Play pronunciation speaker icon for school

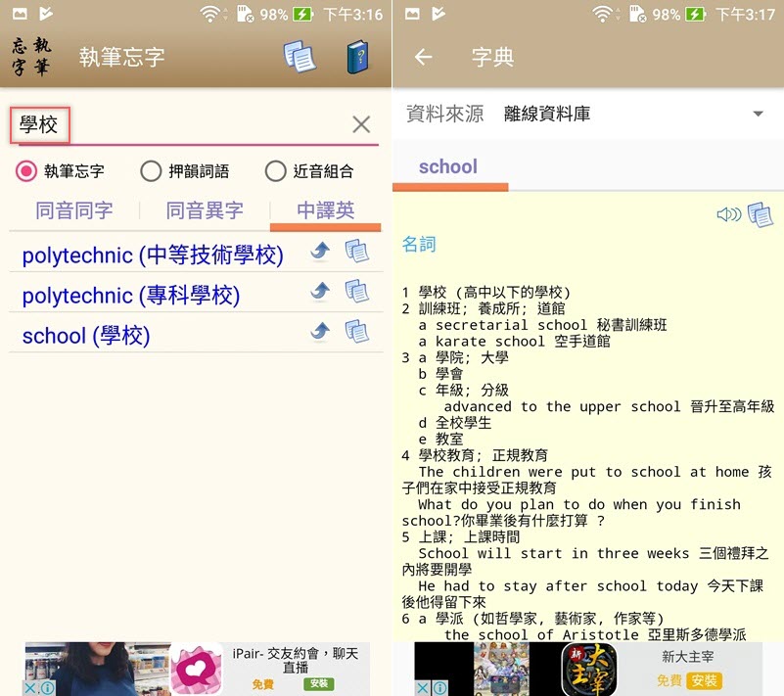(x=728, y=214)
